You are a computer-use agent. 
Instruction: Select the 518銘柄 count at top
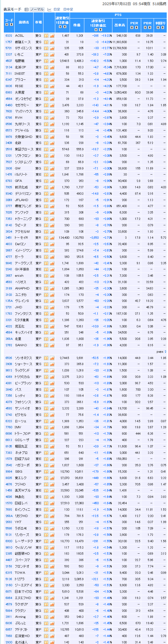(x=160, y=4)
